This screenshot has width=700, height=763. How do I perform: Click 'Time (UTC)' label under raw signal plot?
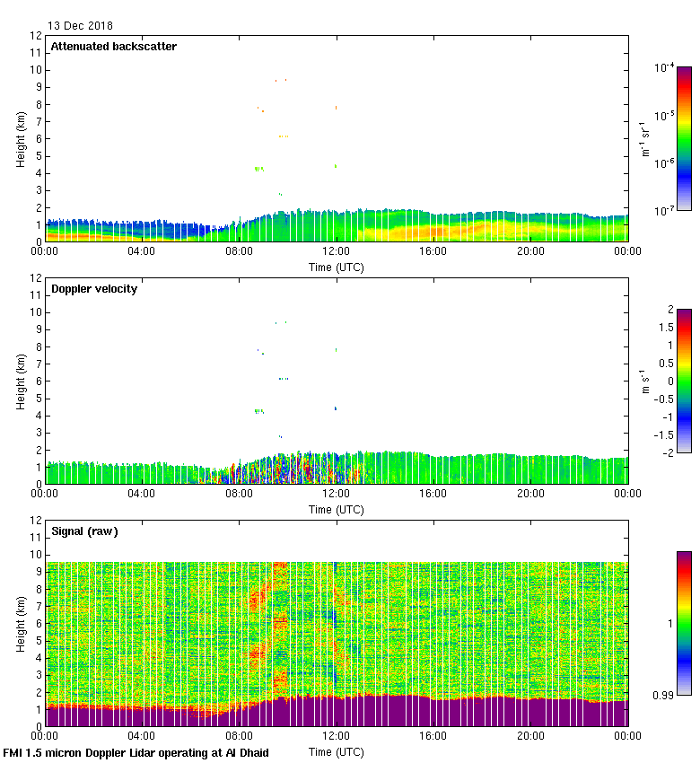(337, 752)
